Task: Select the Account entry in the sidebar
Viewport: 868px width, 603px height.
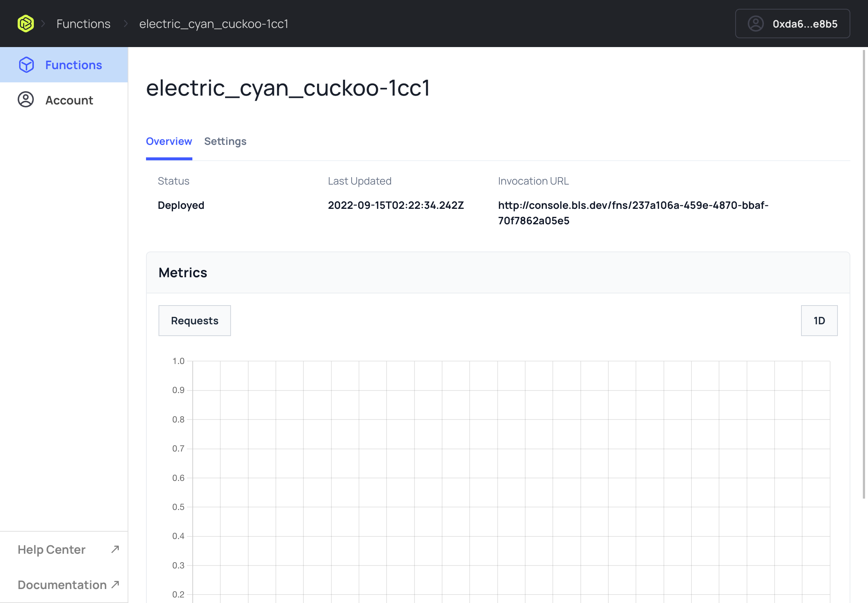Action: (x=69, y=100)
